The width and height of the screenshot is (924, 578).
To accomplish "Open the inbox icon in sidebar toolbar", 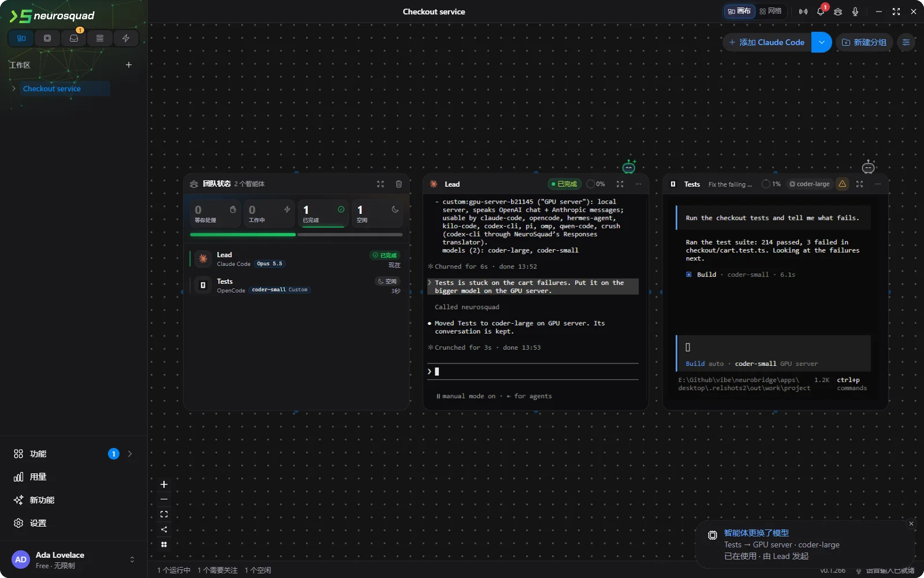I will tap(73, 38).
